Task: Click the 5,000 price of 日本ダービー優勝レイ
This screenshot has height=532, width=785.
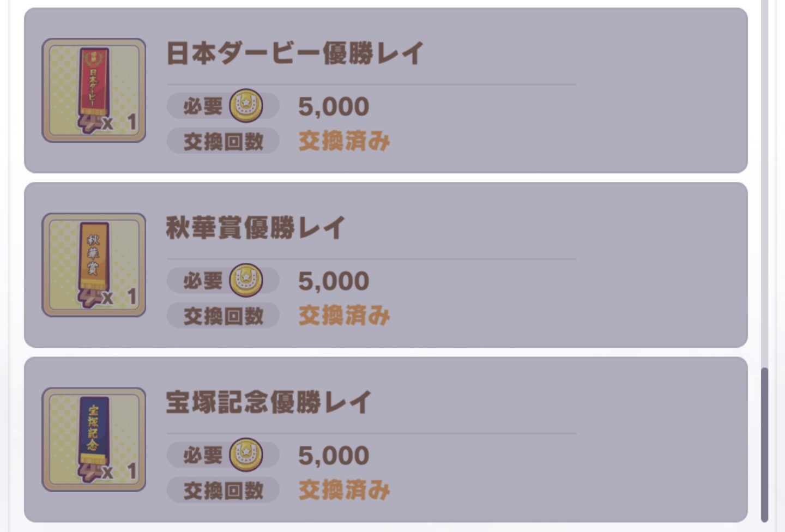Action: click(x=334, y=107)
